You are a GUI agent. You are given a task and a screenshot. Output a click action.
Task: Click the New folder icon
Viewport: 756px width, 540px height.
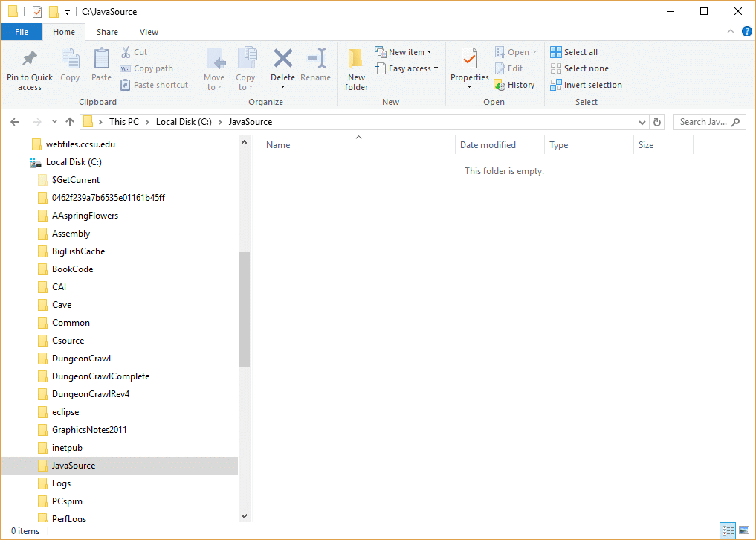pos(356,60)
